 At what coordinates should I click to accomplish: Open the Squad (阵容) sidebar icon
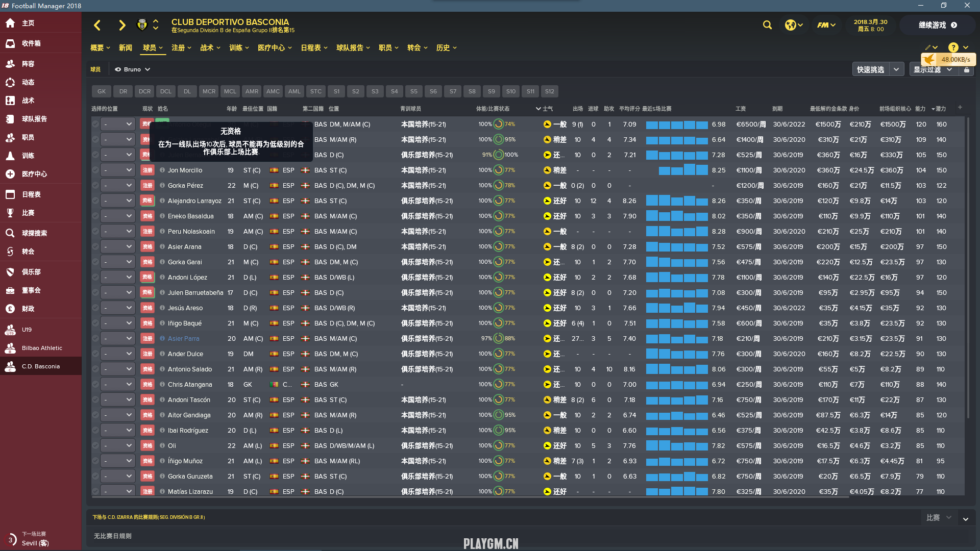[10, 64]
